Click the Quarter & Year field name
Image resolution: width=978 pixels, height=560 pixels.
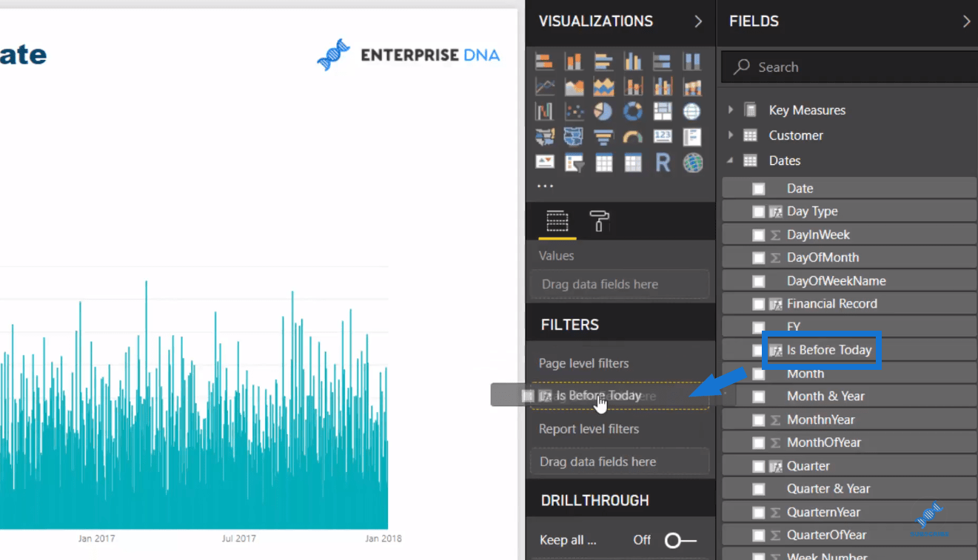coord(828,489)
